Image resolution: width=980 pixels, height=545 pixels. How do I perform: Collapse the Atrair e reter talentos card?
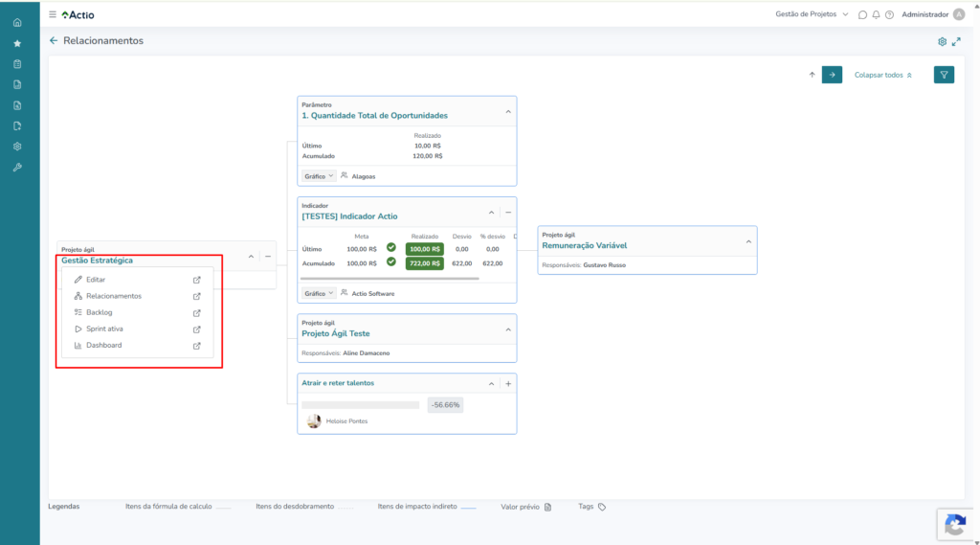(491, 383)
